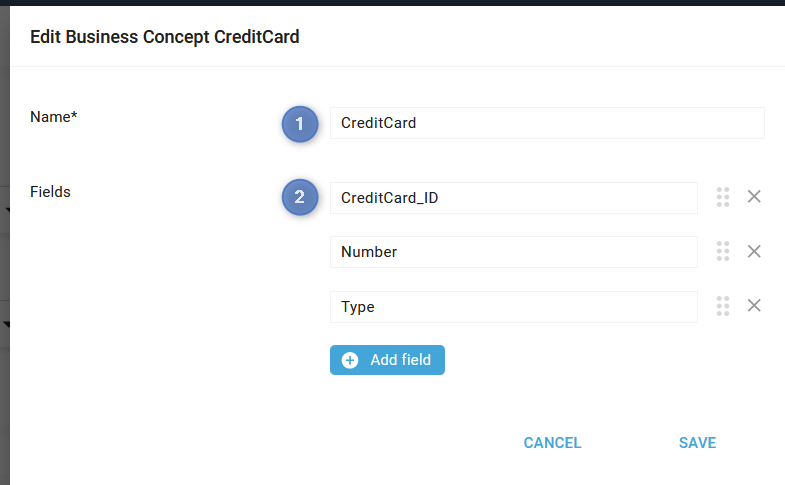Place cursor in the Type field input
Viewport: 785px width, 485px height.
tap(514, 307)
